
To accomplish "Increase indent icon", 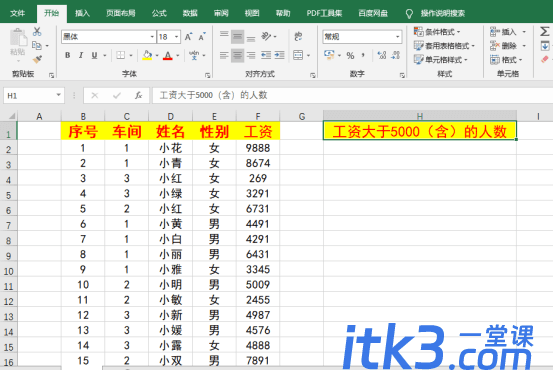I will 279,55.
